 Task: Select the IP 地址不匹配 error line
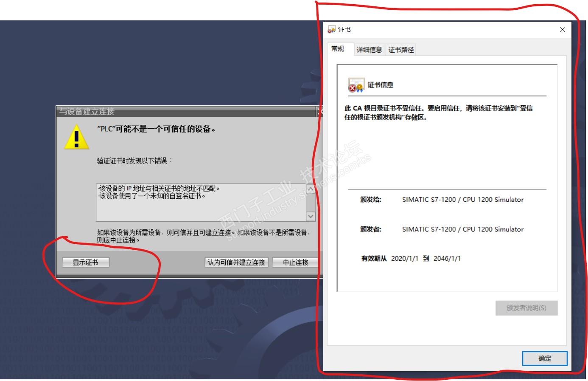tap(159, 189)
